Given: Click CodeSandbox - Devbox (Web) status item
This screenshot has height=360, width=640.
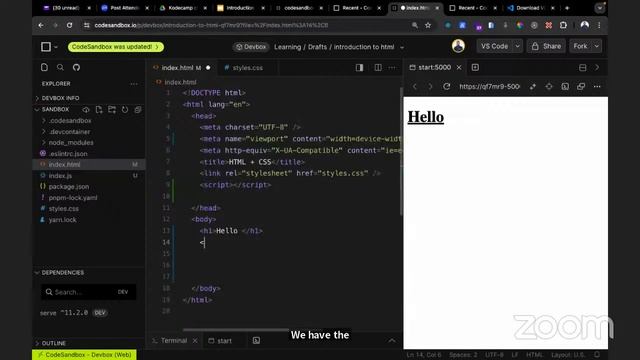Looking at the screenshot, I should coord(84,355).
